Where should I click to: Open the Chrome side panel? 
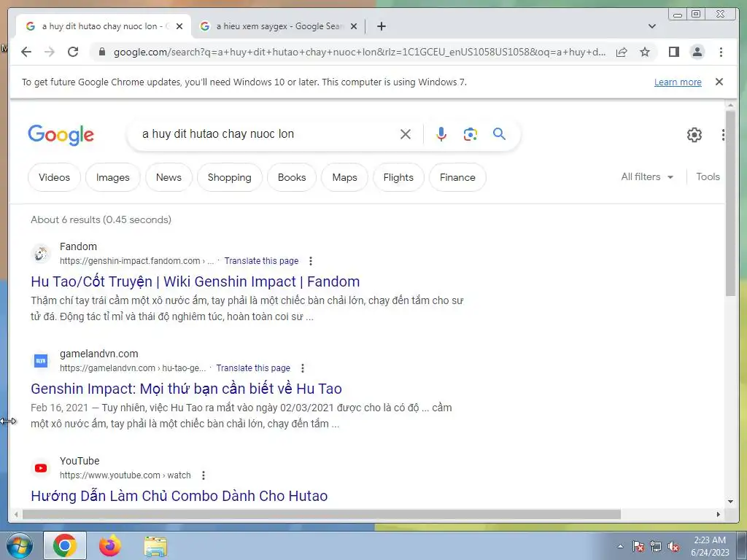[673, 52]
